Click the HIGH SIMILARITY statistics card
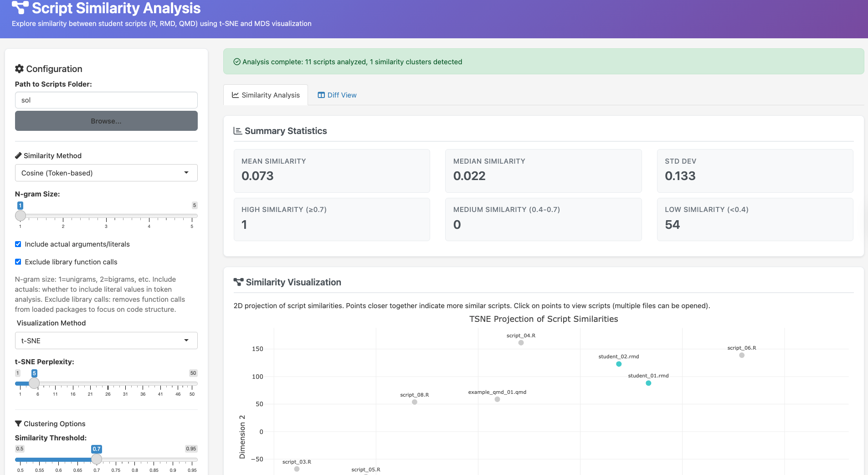868x475 pixels. point(331,219)
